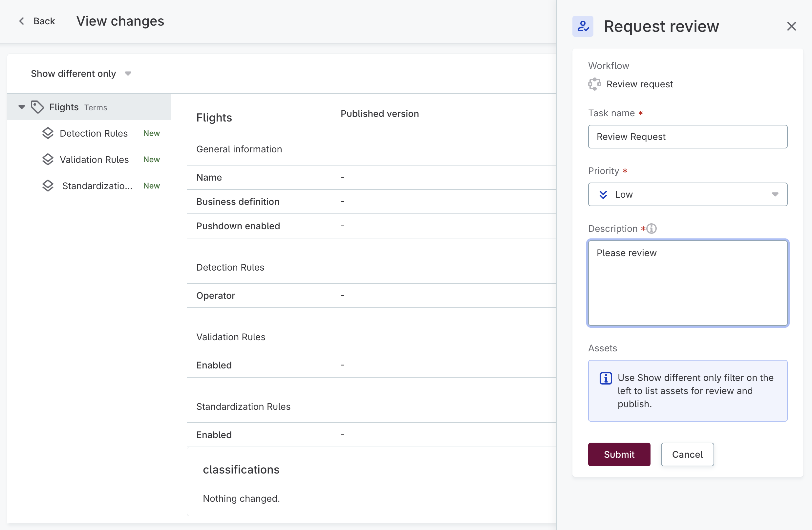This screenshot has width=812, height=530.
Task: Click the Back arrow icon
Action: point(22,21)
